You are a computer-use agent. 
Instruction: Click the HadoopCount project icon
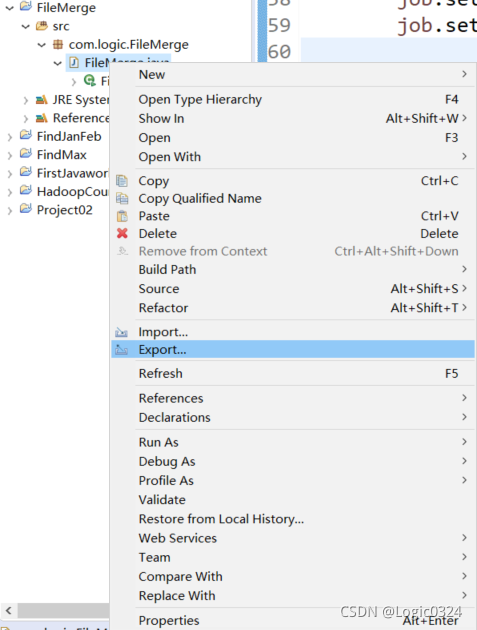coord(26,191)
